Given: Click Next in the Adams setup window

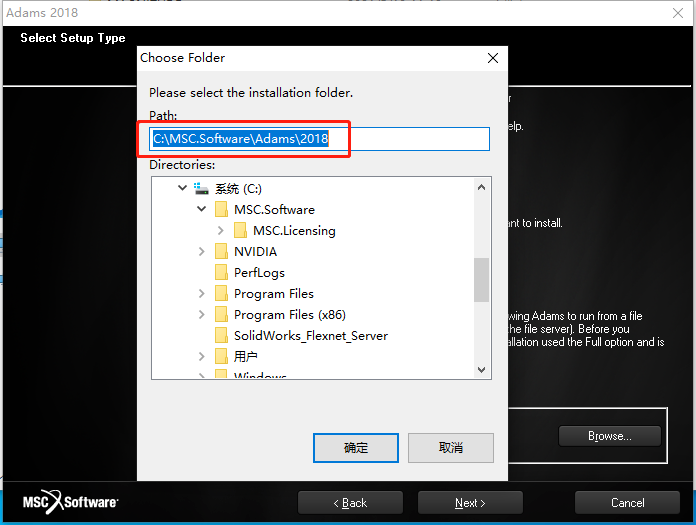Looking at the screenshot, I should coord(470,503).
